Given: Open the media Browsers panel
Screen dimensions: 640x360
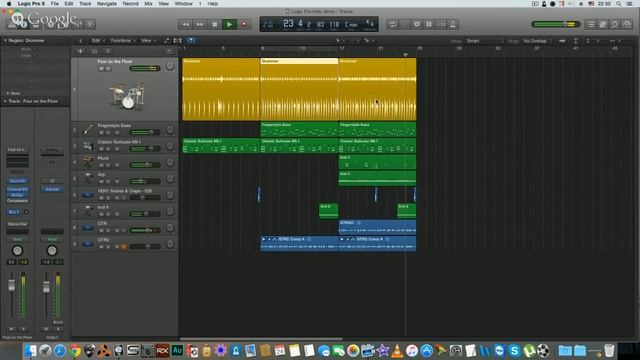Looking at the screenshot, I should coord(627,24).
